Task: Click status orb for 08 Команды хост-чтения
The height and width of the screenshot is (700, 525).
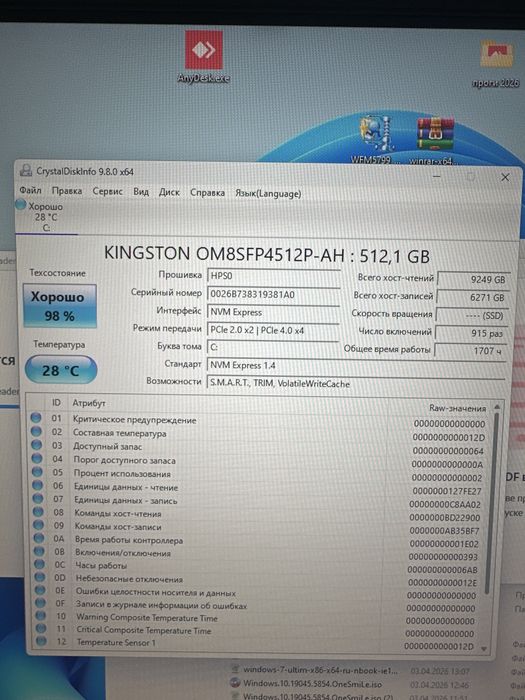Action: coord(39,512)
